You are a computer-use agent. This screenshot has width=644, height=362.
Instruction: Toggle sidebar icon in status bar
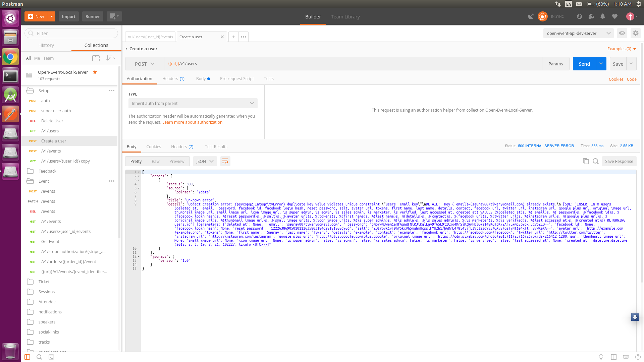[27, 357]
